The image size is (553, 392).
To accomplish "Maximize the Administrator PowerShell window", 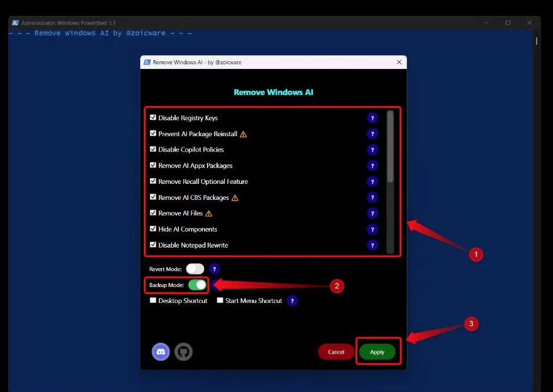I will click(x=508, y=23).
